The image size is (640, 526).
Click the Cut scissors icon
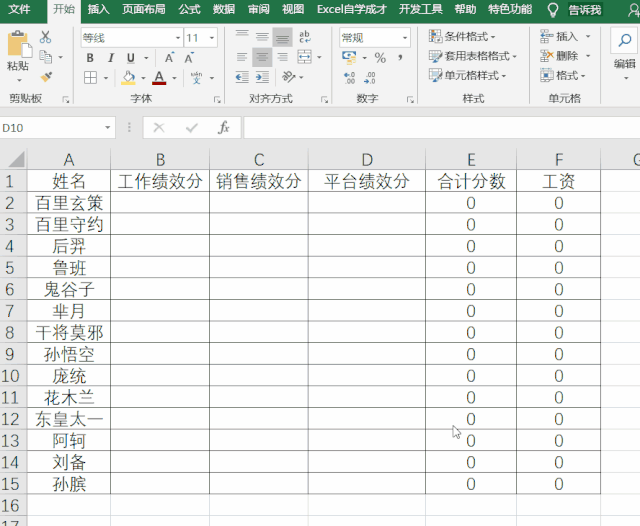point(46,37)
